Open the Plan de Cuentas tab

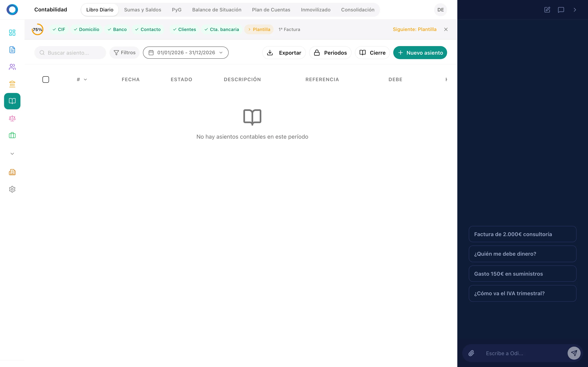coord(271,10)
